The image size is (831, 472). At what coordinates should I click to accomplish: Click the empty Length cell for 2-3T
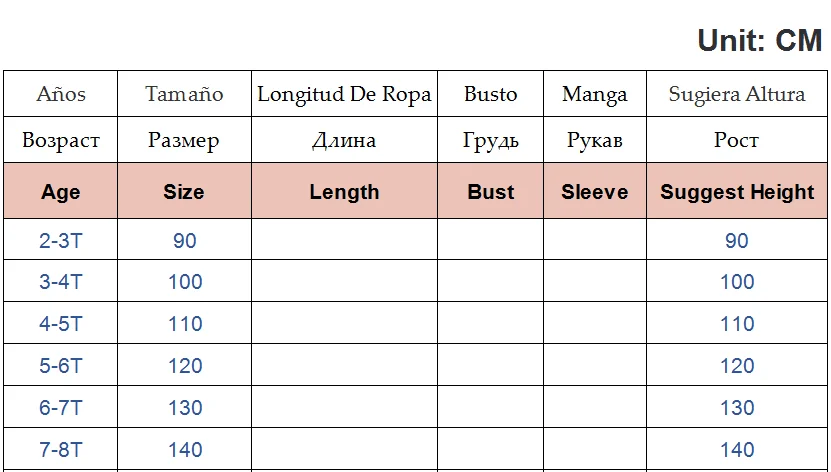(x=344, y=241)
